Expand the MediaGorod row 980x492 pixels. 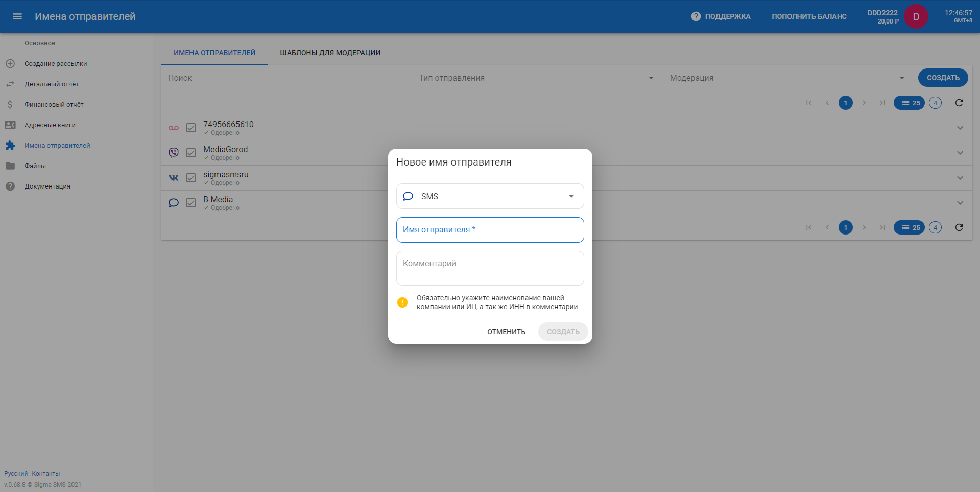tap(960, 153)
